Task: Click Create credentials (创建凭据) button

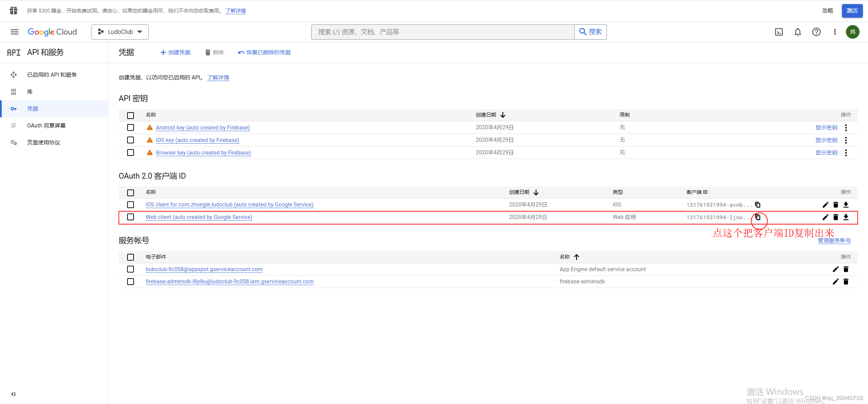Action: pos(175,52)
